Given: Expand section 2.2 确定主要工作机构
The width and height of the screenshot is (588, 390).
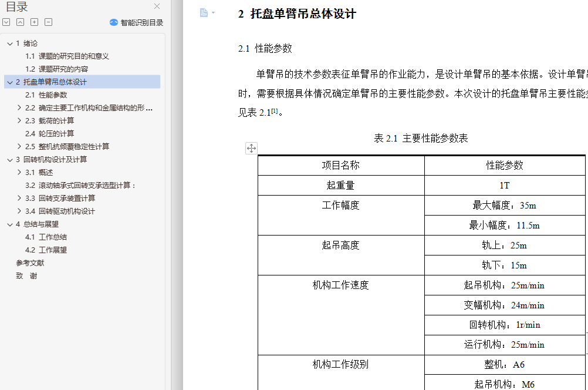Looking at the screenshot, I should coord(19,107).
